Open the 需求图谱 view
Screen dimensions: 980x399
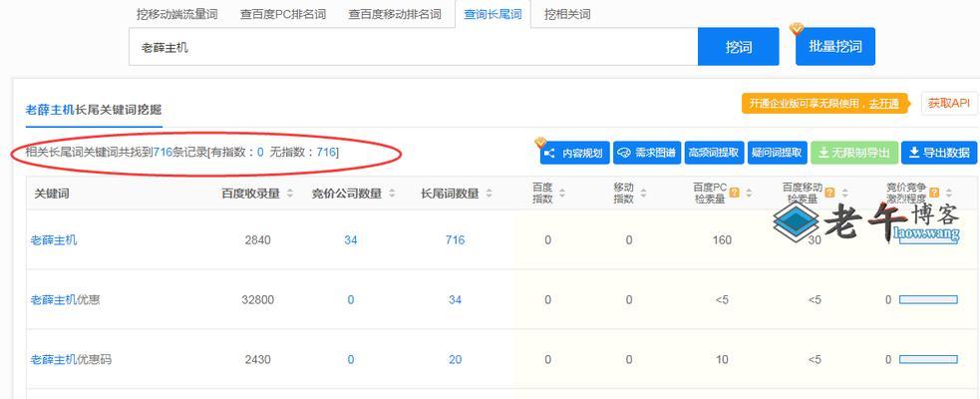pos(647,153)
